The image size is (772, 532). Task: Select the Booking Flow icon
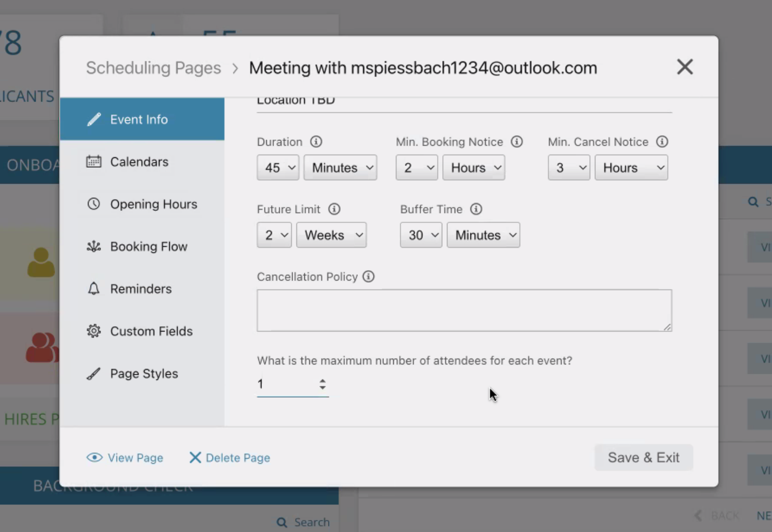94,246
